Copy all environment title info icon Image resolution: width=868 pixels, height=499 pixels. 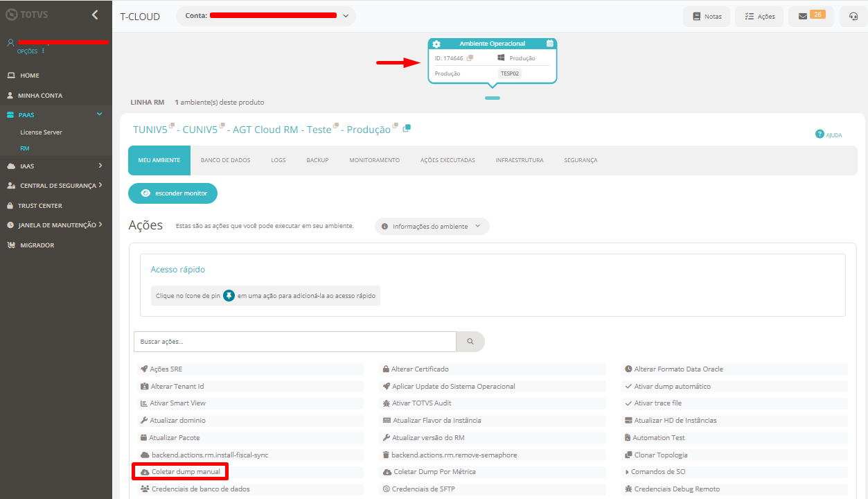[x=407, y=128]
